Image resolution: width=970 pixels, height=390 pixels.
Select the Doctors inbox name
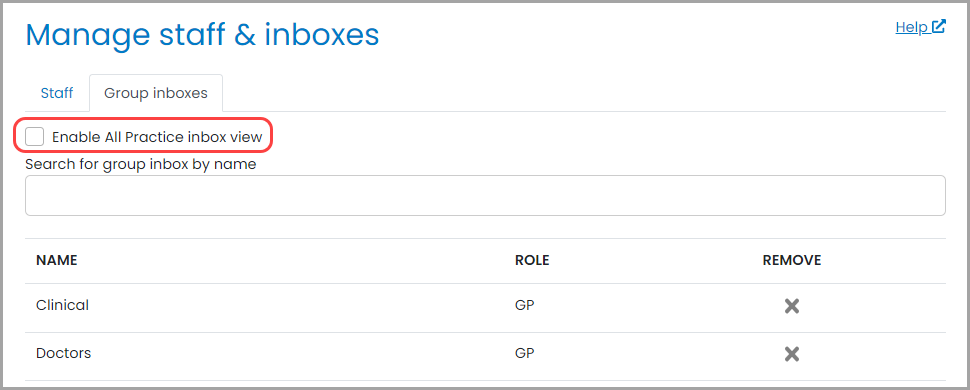pos(64,353)
